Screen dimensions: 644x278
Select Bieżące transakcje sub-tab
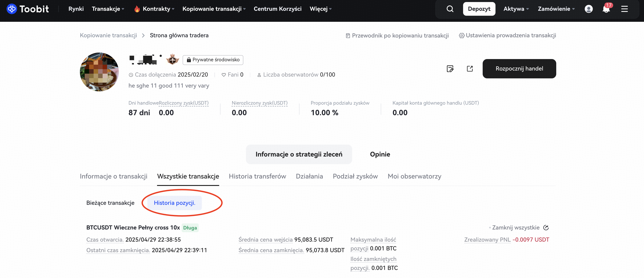(110, 203)
